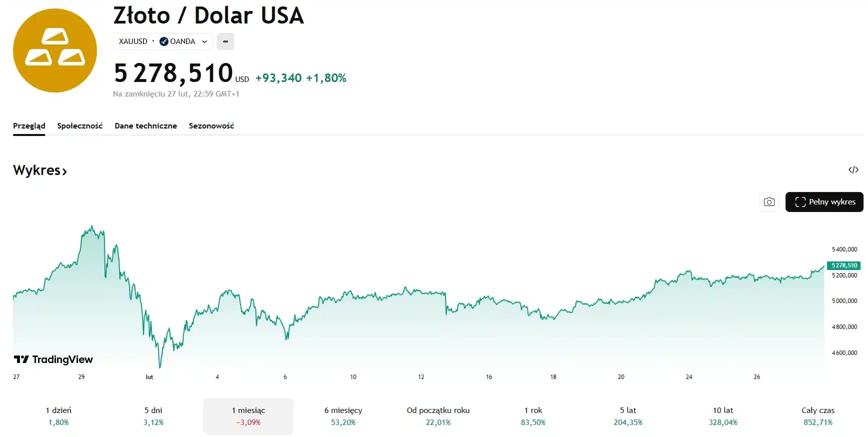Select the 1 dzień time range
Viewport: 868px width, 437px height.
[x=58, y=416]
